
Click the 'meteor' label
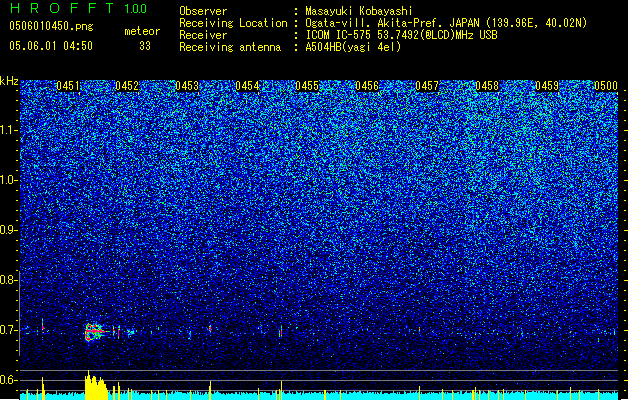pyautogui.click(x=142, y=31)
